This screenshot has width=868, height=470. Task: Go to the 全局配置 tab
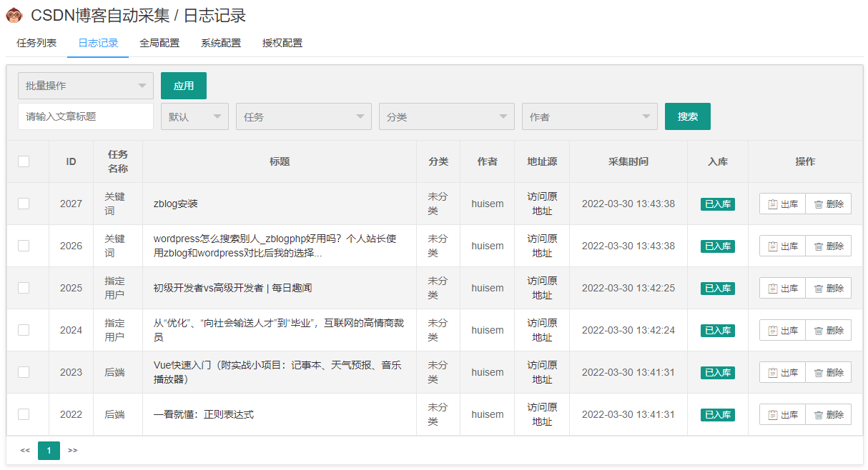pos(159,43)
